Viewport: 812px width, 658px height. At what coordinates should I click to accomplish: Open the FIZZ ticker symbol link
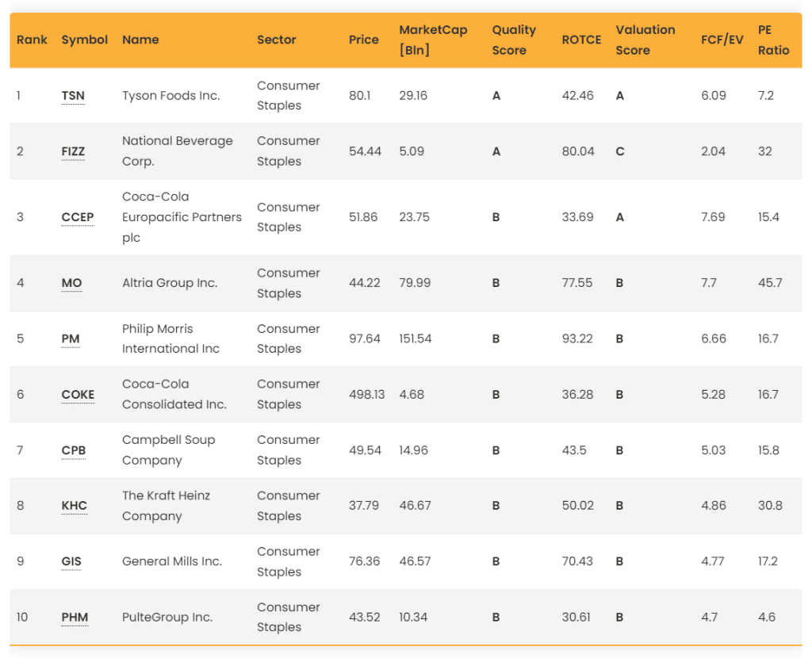pyautogui.click(x=73, y=151)
